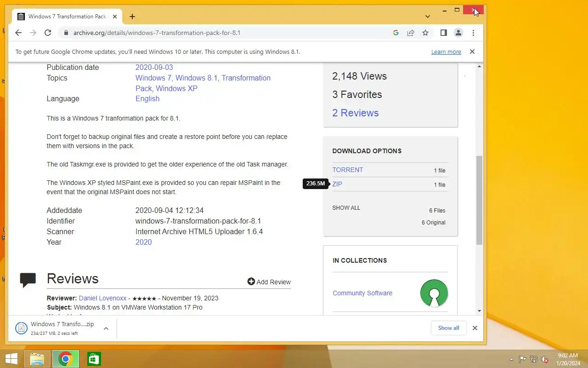This screenshot has width=588, height=368.
Task: Click the 6 Original files text
Action: click(x=434, y=223)
